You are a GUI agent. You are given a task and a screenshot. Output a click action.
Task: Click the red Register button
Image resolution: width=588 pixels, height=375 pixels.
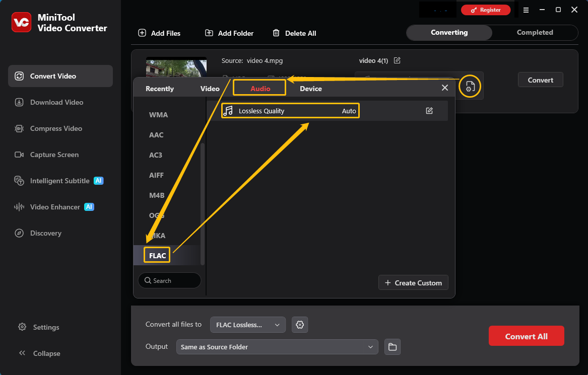click(x=486, y=10)
